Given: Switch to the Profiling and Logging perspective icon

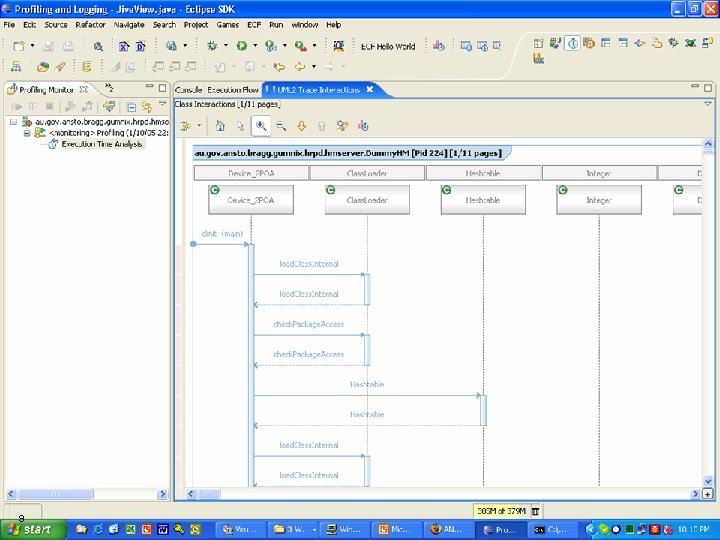Looking at the screenshot, I should (x=573, y=44).
